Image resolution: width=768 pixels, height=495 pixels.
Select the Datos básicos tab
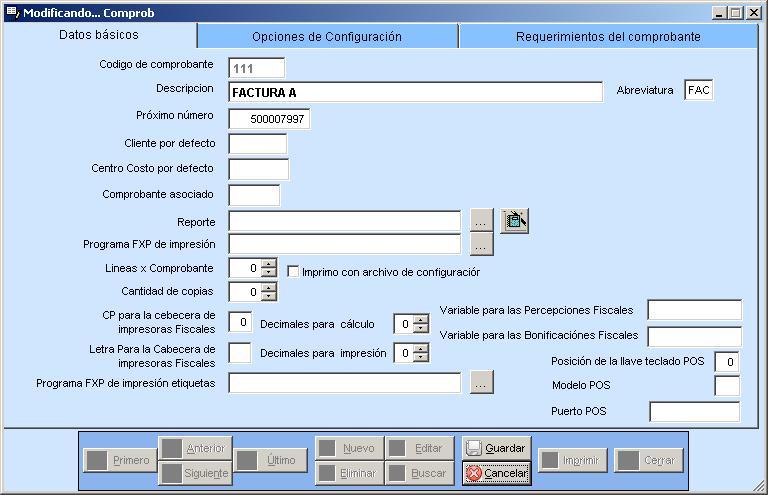tap(99, 35)
